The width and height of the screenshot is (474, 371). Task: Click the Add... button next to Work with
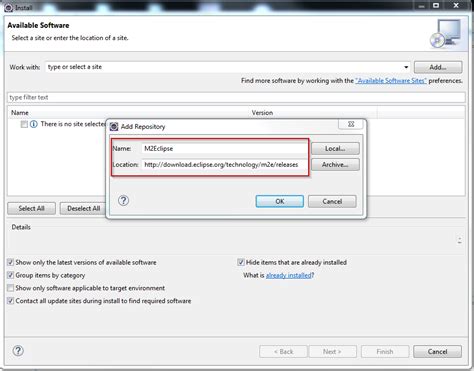click(438, 67)
